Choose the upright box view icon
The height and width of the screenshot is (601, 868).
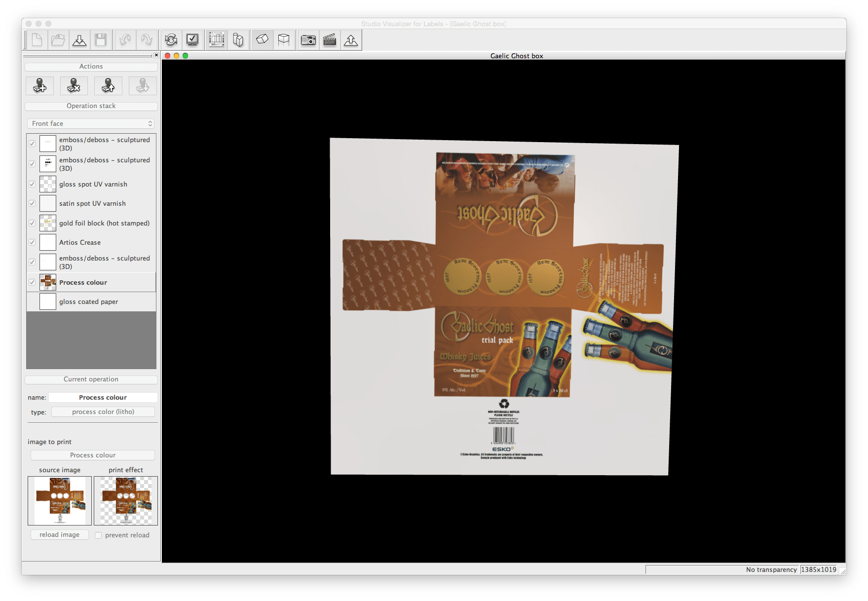[x=284, y=40]
